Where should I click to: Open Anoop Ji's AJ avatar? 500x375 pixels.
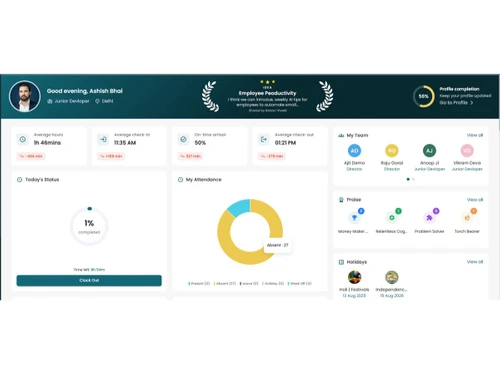tap(429, 151)
